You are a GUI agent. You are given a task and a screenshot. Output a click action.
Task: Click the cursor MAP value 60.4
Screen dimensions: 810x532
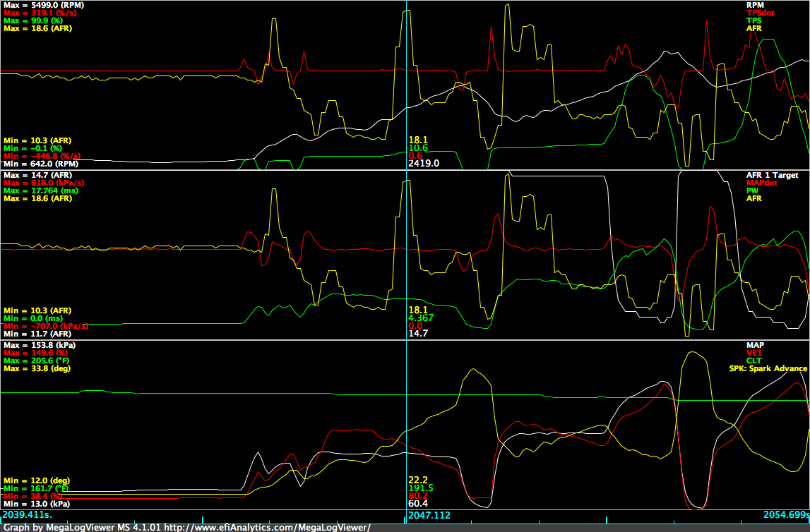click(x=418, y=504)
